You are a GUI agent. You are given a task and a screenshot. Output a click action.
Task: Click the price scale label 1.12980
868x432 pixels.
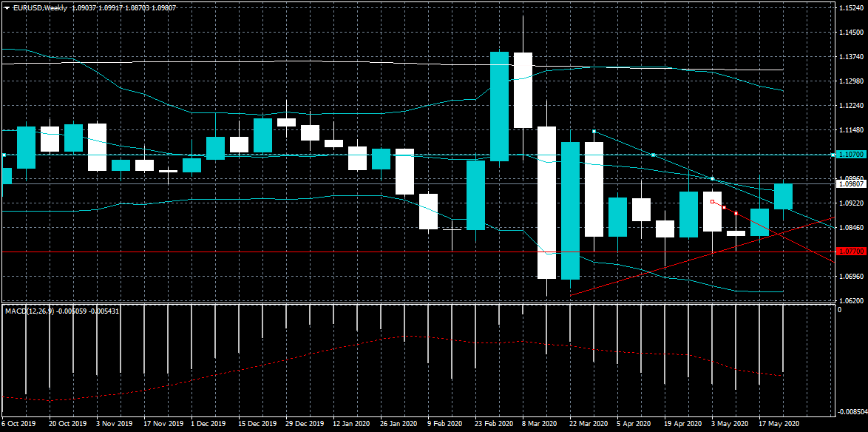[852, 81]
